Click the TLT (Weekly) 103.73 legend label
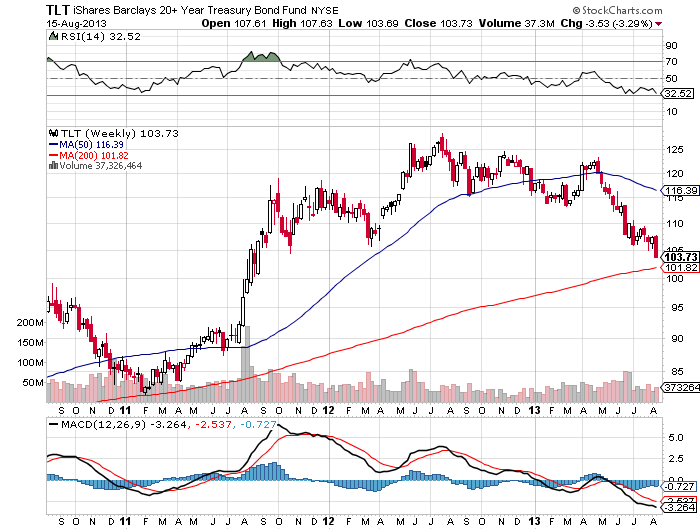 pyautogui.click(x=120, y=133)
